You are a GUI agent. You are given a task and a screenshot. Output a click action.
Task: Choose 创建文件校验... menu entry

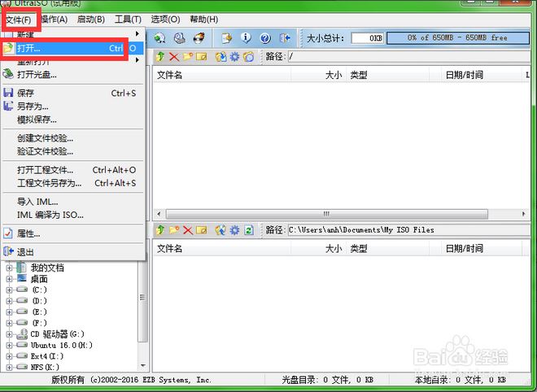tap(72, 138)
